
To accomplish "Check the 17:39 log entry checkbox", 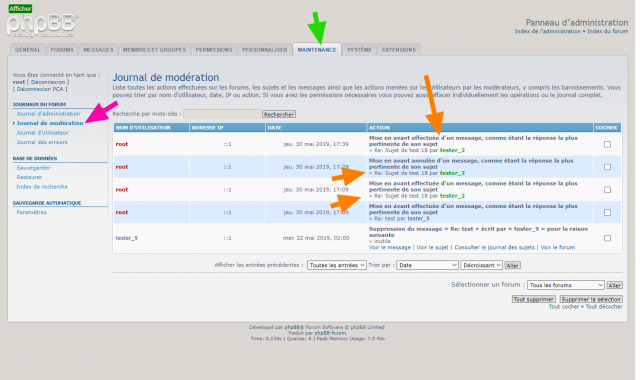I will 607,144.
